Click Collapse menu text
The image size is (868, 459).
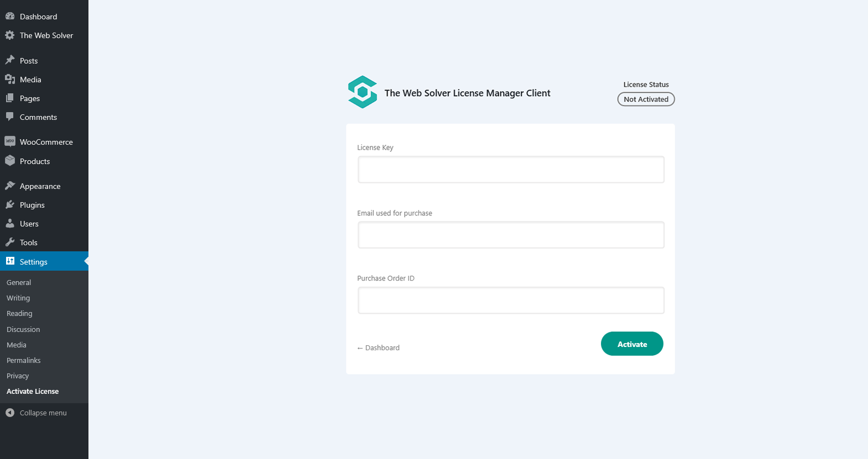[43, 413]
